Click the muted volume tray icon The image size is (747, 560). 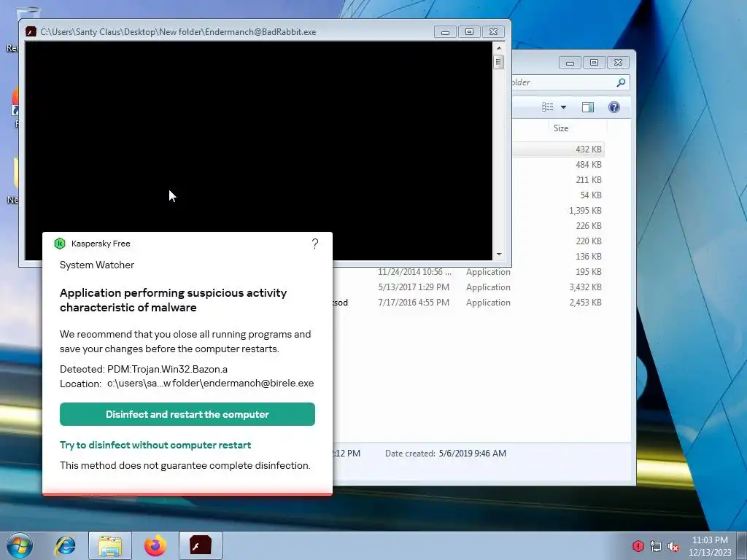point(673,546)
